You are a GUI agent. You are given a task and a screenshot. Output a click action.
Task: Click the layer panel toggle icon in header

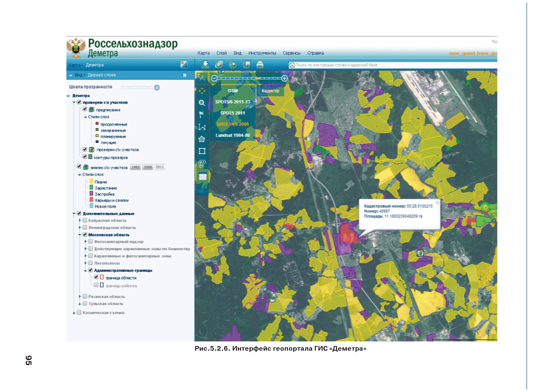pos(184,65)
